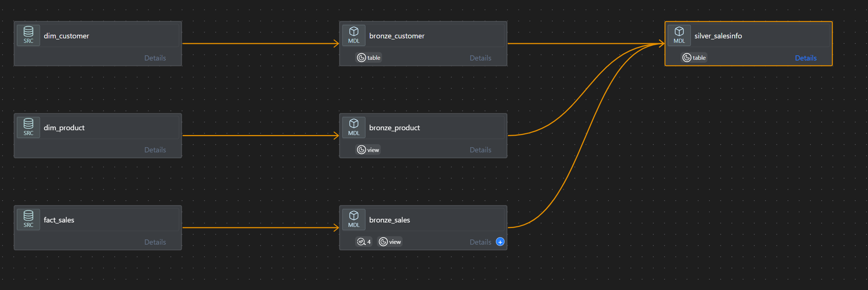Image resolution: width=868 pixels, height=290 pixels.
Task: Click the silver_salesinfo MDL cube icon
Action: click(x=679, y=35)
